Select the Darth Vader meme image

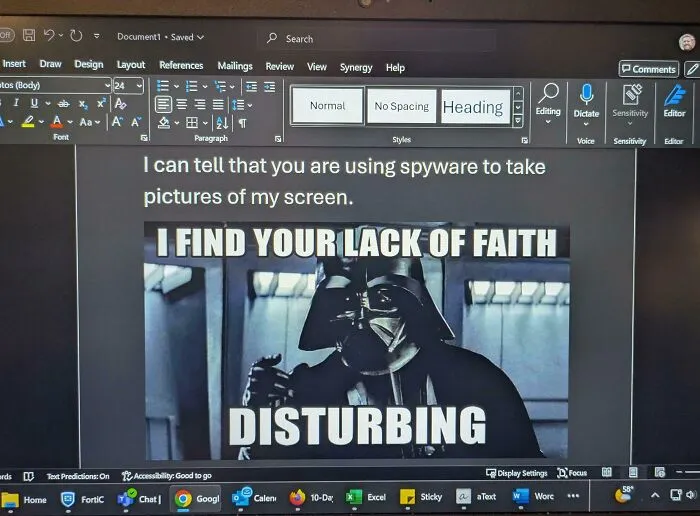(356, 341)
